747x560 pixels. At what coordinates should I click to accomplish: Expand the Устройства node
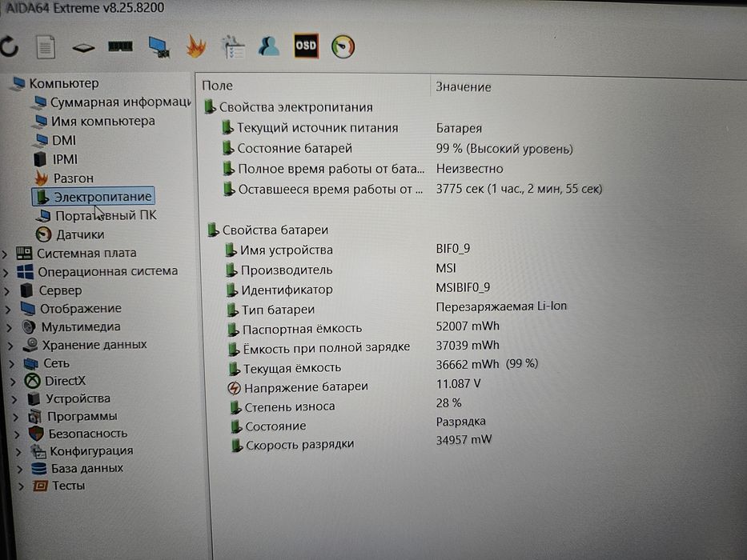(x=14, y=399)
